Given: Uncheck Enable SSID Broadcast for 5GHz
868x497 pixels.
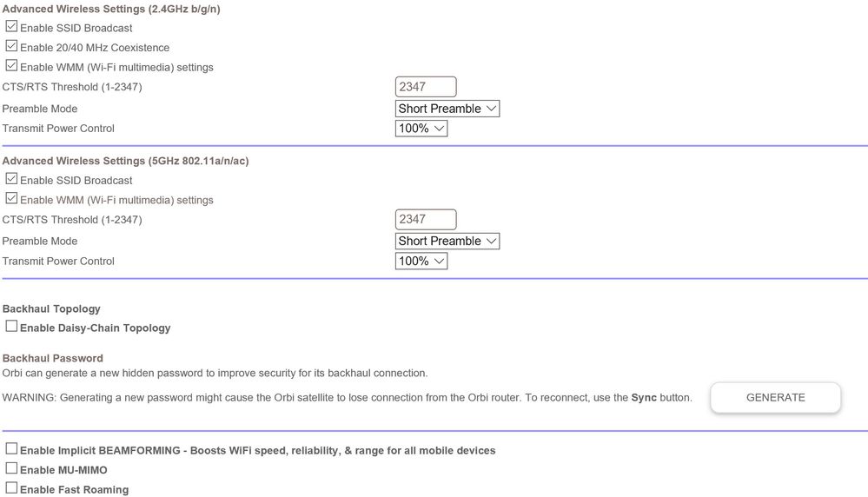Looking at the screenshot, I should (11, 180).
